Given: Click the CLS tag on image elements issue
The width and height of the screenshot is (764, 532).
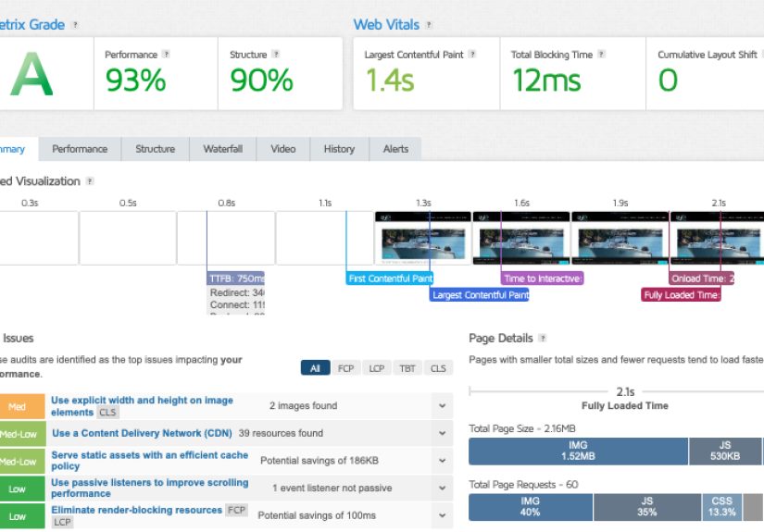Looking at the screenshot, I should pos(107,413).
